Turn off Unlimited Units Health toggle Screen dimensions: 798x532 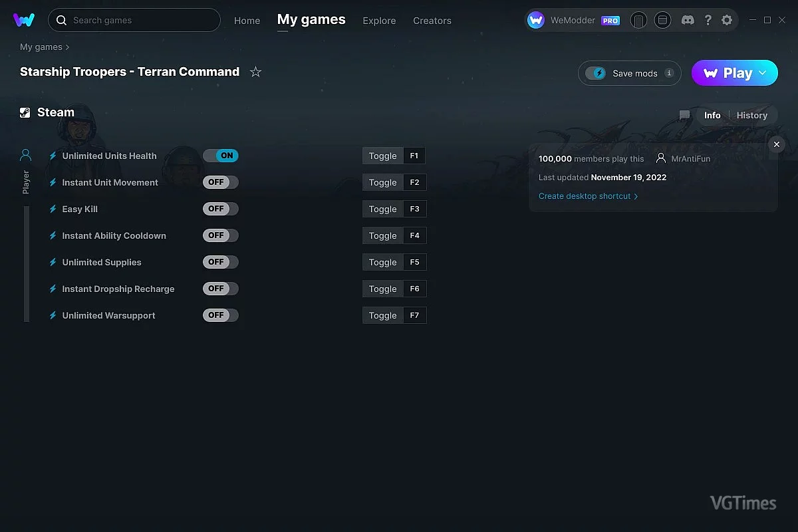(221, 156)
